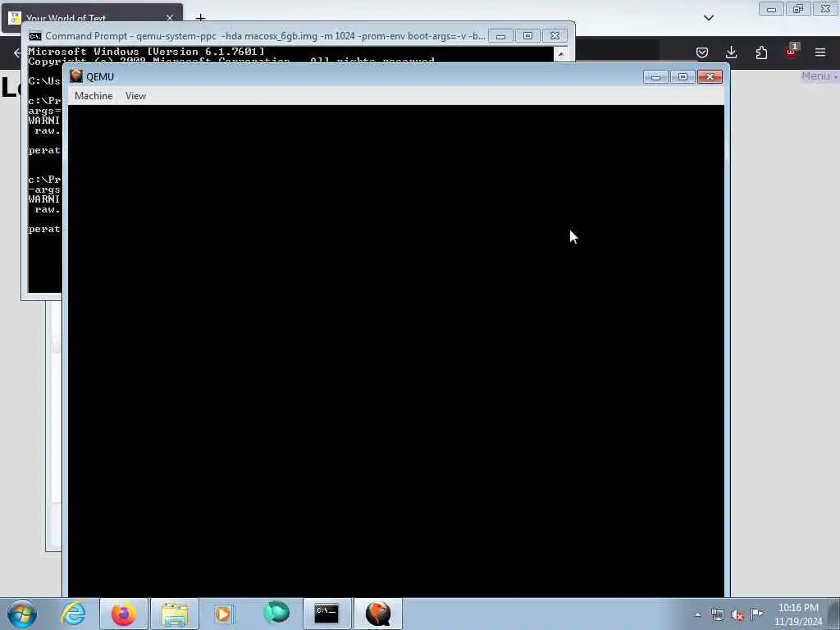Open the Firefox extensions panel
The image size is (840, 630).
coord(761,52)
